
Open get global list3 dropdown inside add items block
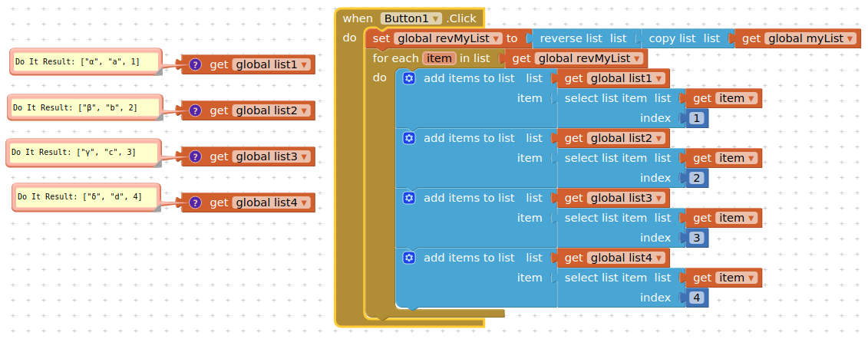click(626, 198)
